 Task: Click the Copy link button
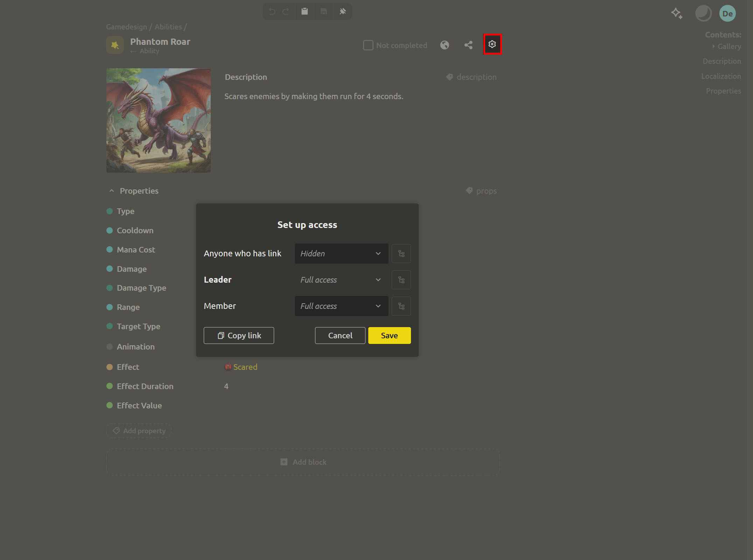coord(239,336)
